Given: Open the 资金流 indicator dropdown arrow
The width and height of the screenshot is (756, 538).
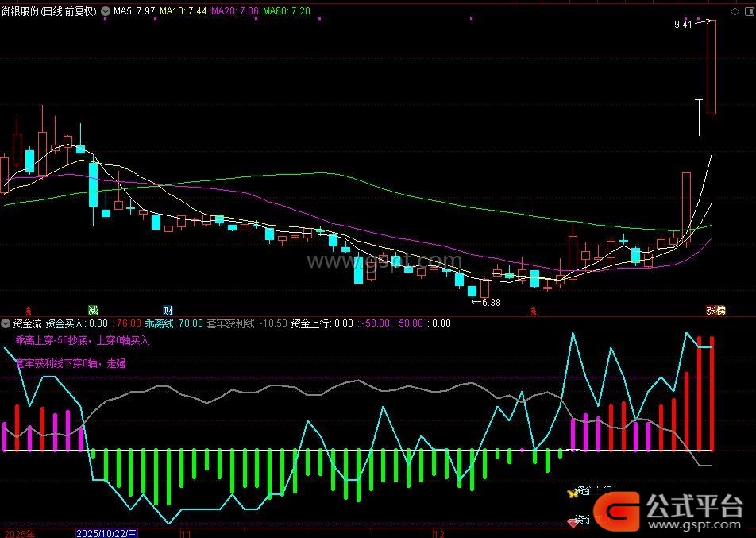Looking at the screenshot, I should click(x=6, y=323).
